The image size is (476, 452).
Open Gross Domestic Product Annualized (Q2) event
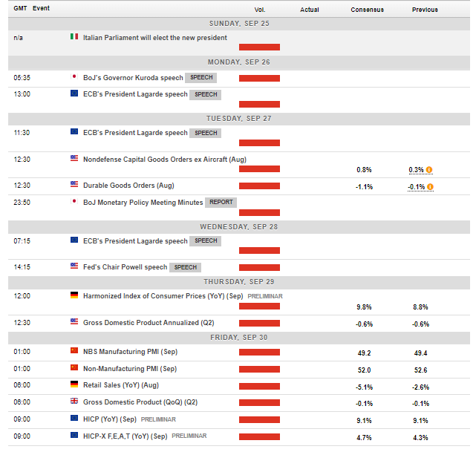149,322
